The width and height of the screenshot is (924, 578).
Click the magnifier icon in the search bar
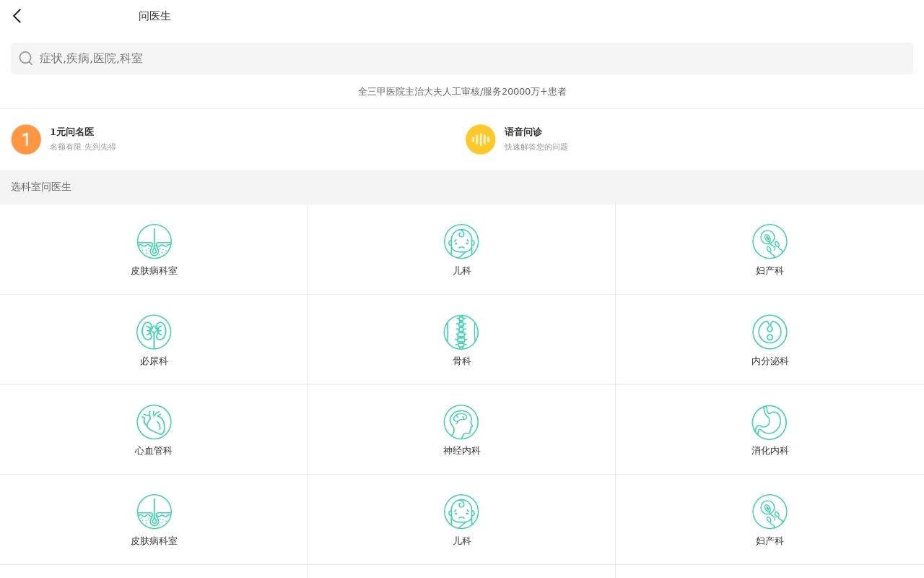coord(26,59)
